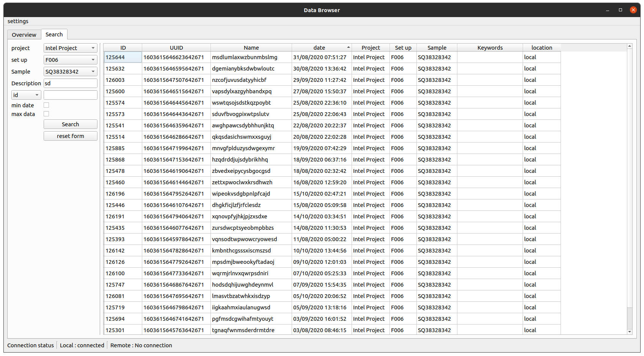Open the Sample dropdown showing SQ38328342

(x=71, y=72)
